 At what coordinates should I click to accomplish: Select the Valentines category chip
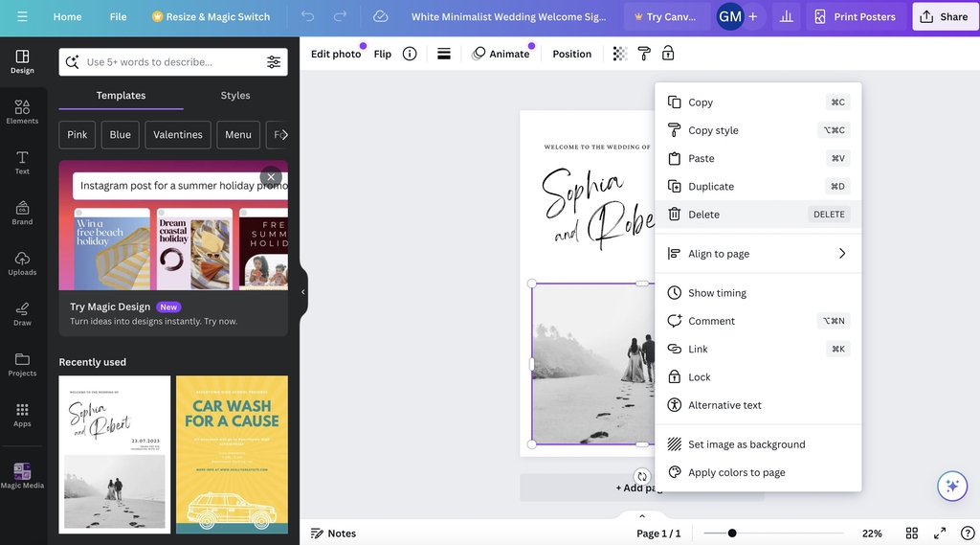point(178,134)
